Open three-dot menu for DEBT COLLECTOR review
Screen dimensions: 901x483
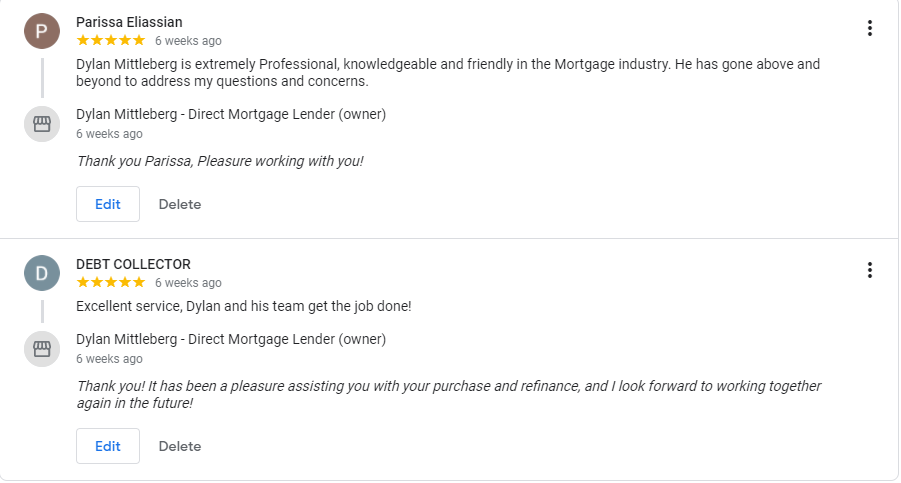coord(870,270)
